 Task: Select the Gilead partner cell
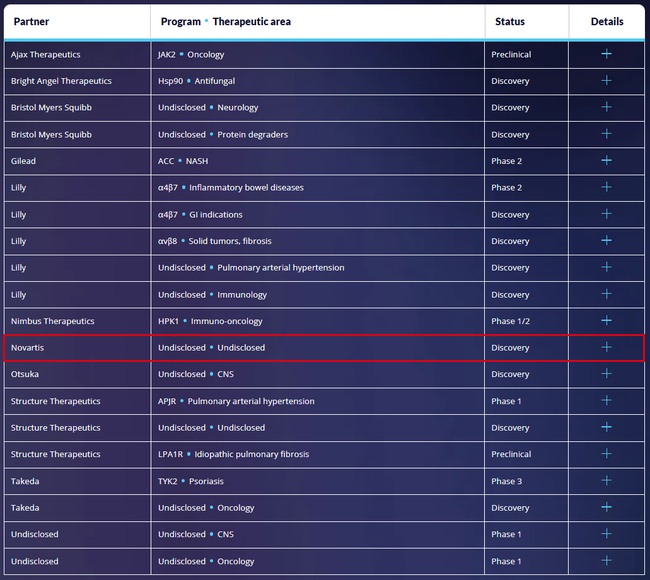(x=78, y=161)
